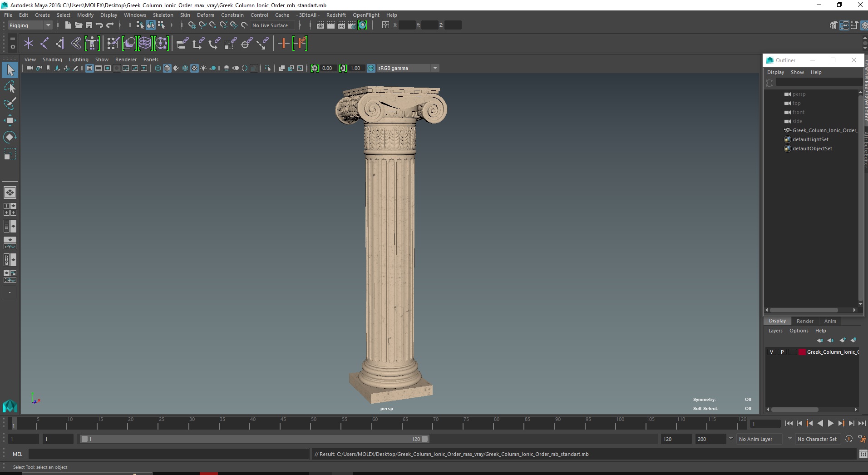The width and height of the screenshot is (868, 475).
Task: Click the red layer color swatch
Action: [802, 352]
